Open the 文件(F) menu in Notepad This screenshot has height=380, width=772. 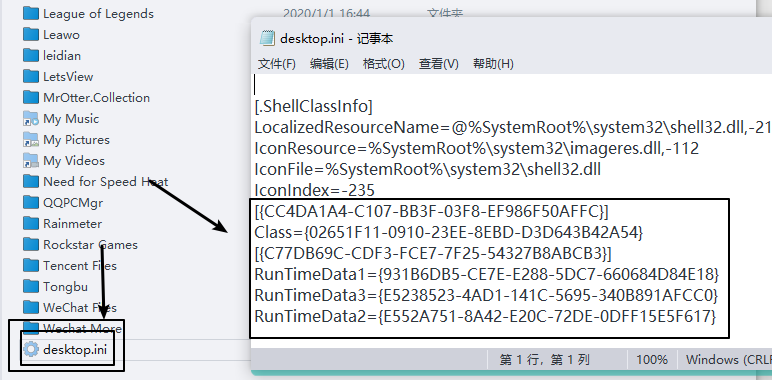pyautogui.click(x=277, y=64)
